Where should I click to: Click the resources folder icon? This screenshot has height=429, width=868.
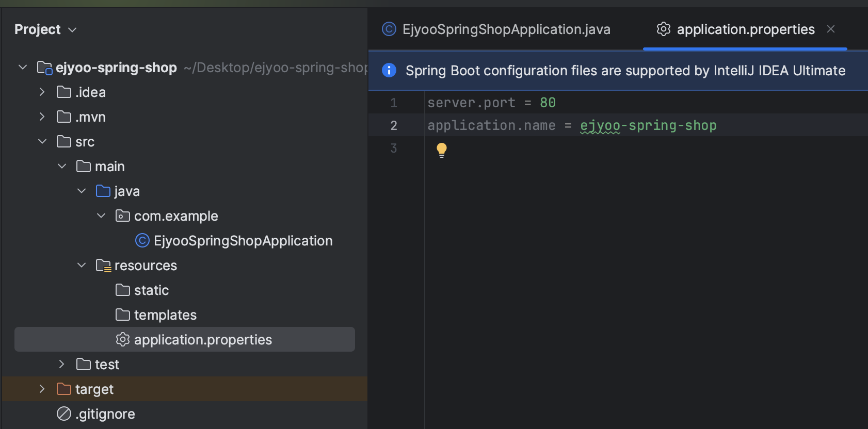point(104,266)
